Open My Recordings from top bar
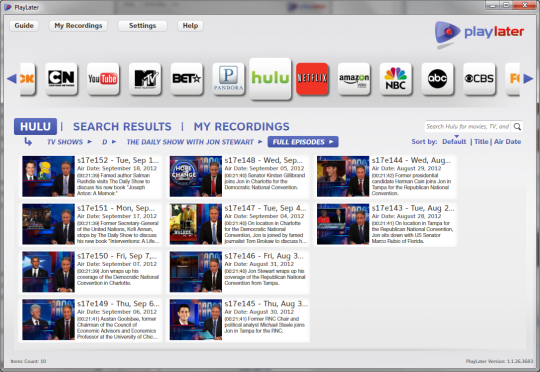The image size is (540, 372). (78, 25)
